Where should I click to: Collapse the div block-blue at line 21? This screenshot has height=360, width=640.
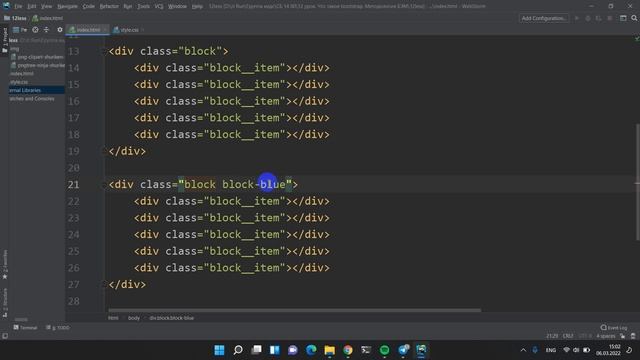(103, 184)
